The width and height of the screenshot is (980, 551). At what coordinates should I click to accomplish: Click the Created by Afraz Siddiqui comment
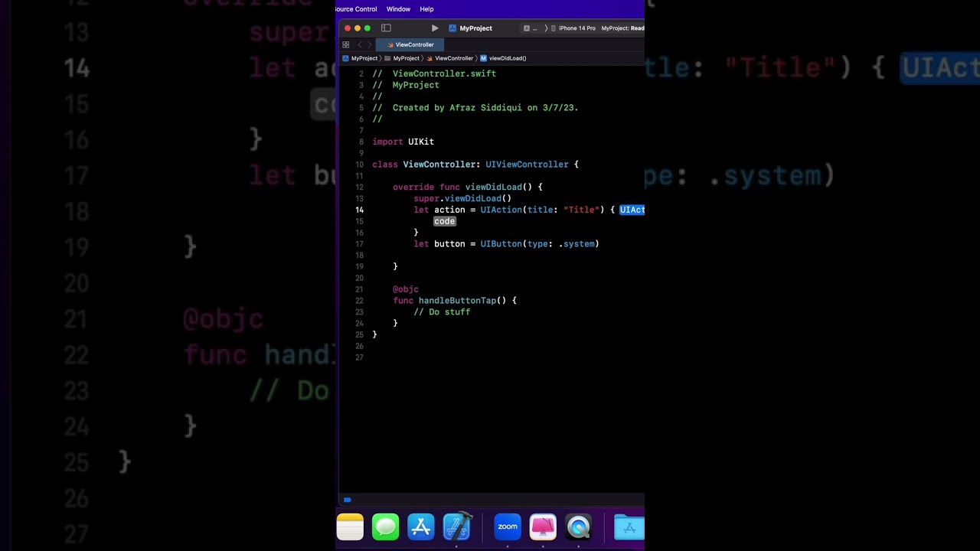[x=475, y=108]
